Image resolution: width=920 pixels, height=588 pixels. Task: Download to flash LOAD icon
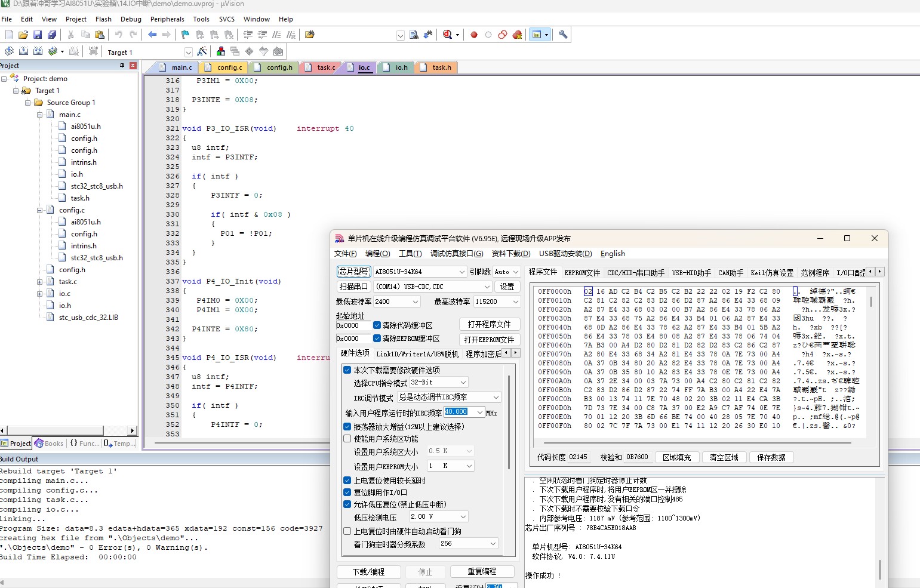coord(93,51)
